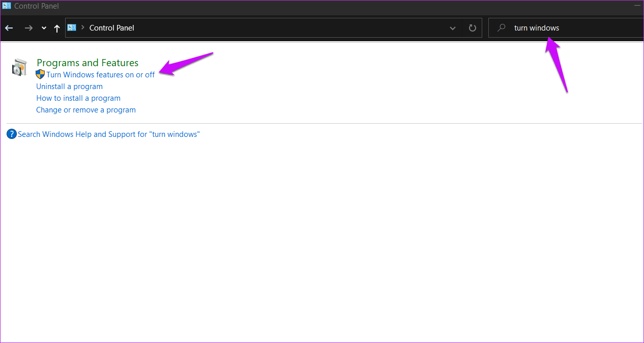Go back using the Back arrow

coord(9,28)
